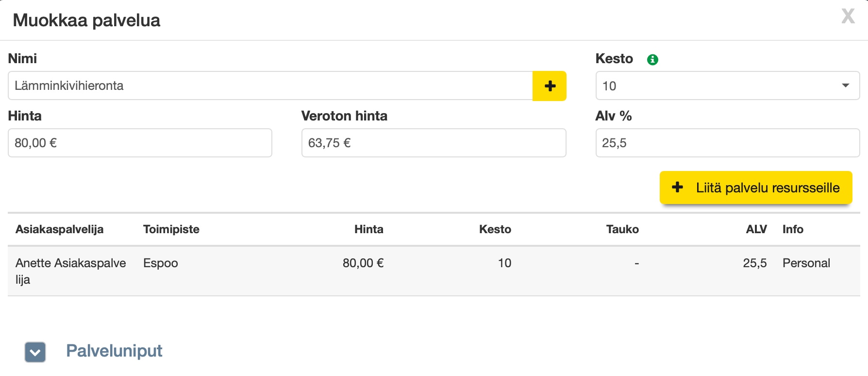Click the Info column header
This screenshot has height=376, width=868.
pos(793,229)
